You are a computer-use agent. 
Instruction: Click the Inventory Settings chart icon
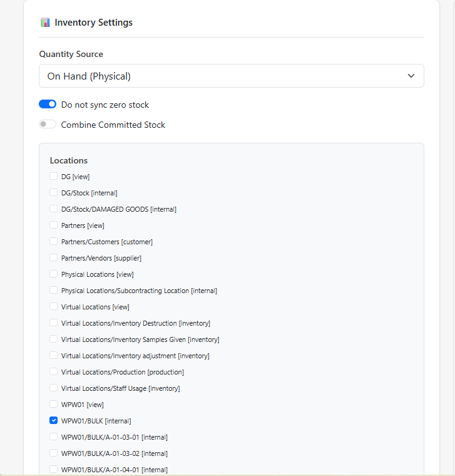pos(45,23)
